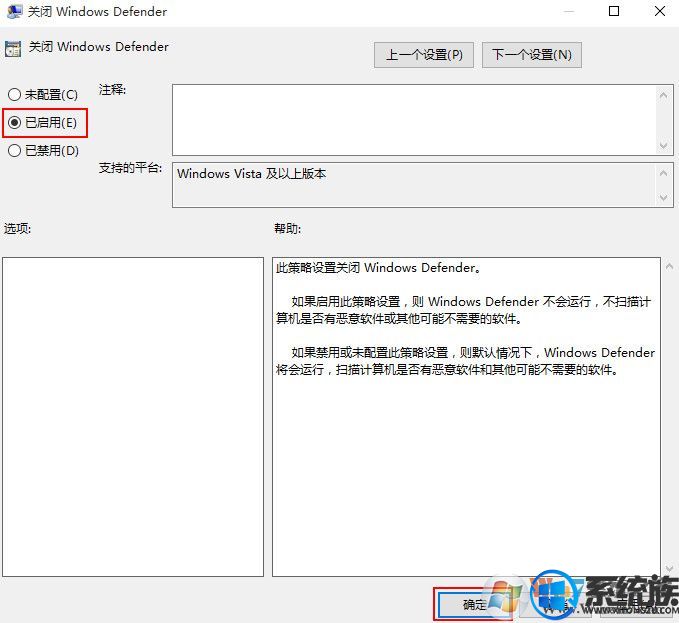Maximize the 关闭 Windows Defender window
The height and width of the screenshot is (623, 679).
pos(614,11)
